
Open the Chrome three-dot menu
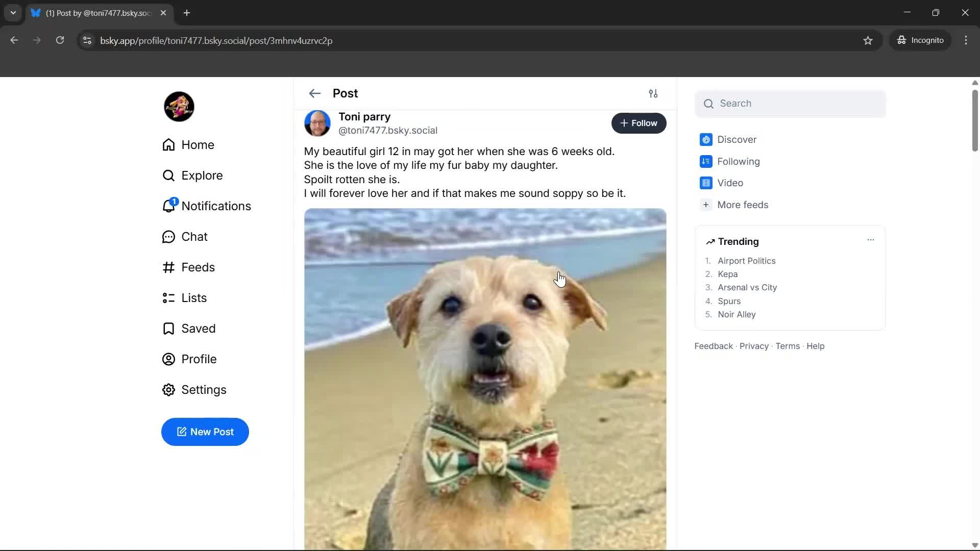pos(967,40)
